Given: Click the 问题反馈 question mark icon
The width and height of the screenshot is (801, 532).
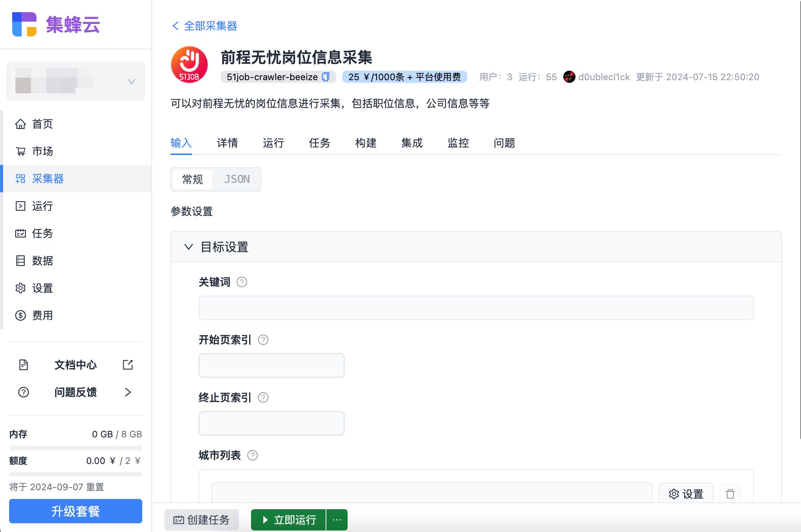Looking at the screenshot, I should 24,392.
